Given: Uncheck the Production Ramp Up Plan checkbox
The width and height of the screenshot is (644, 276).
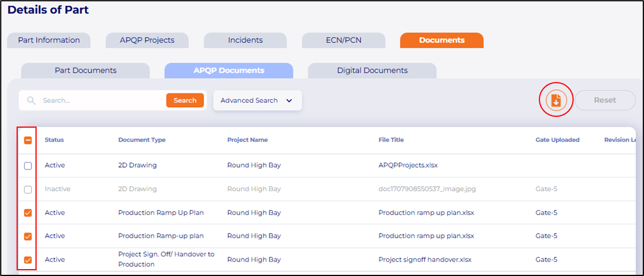Looking at the screenshot, I should 27,213.
